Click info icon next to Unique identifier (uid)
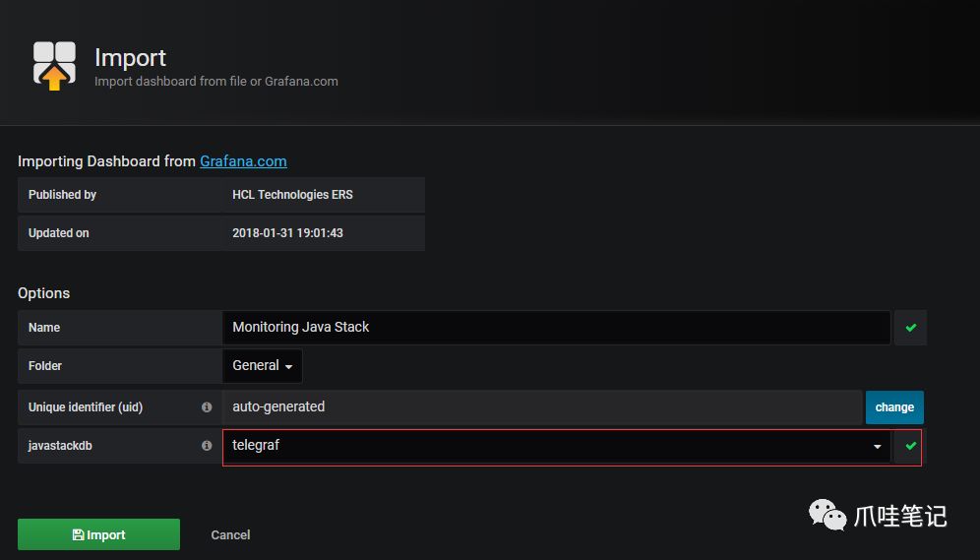980x560 pixels. [x=207, y=407]
